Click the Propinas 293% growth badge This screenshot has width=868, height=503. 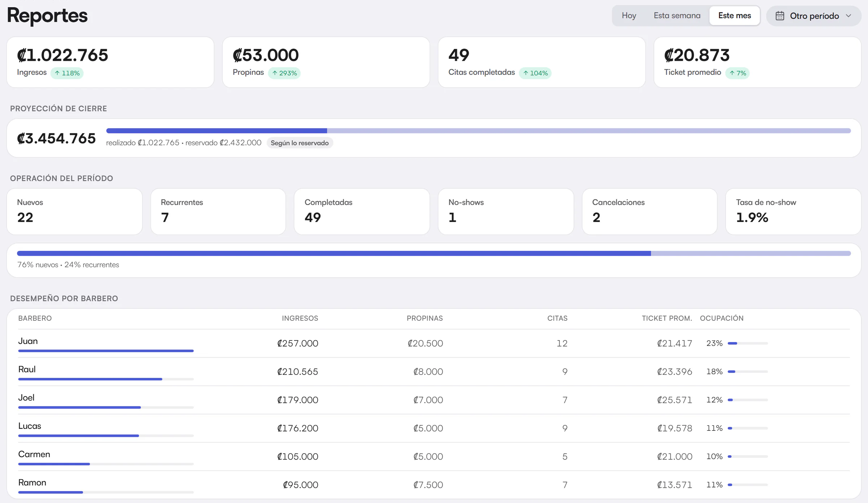click(284, 73)
